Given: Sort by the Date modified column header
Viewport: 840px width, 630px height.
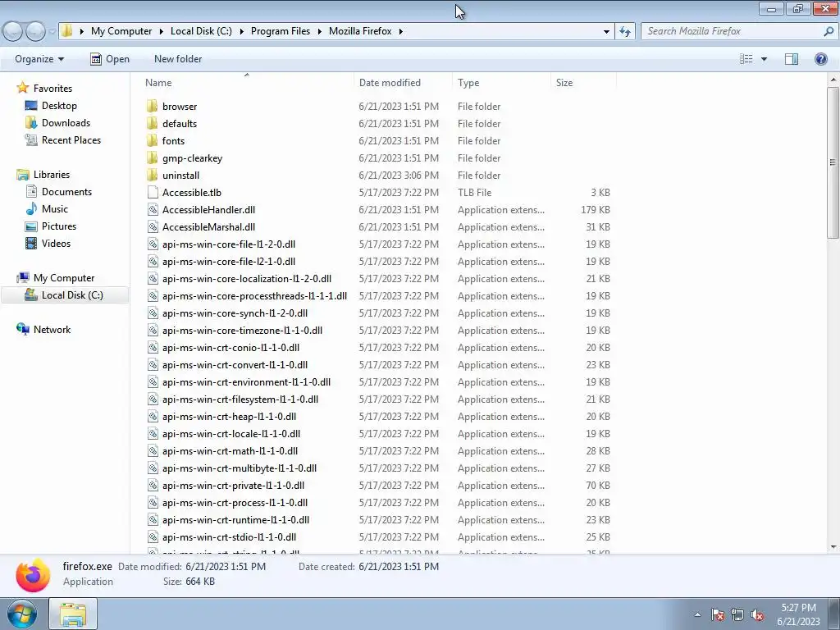Looking at the screenshot, I should point(402,83).
